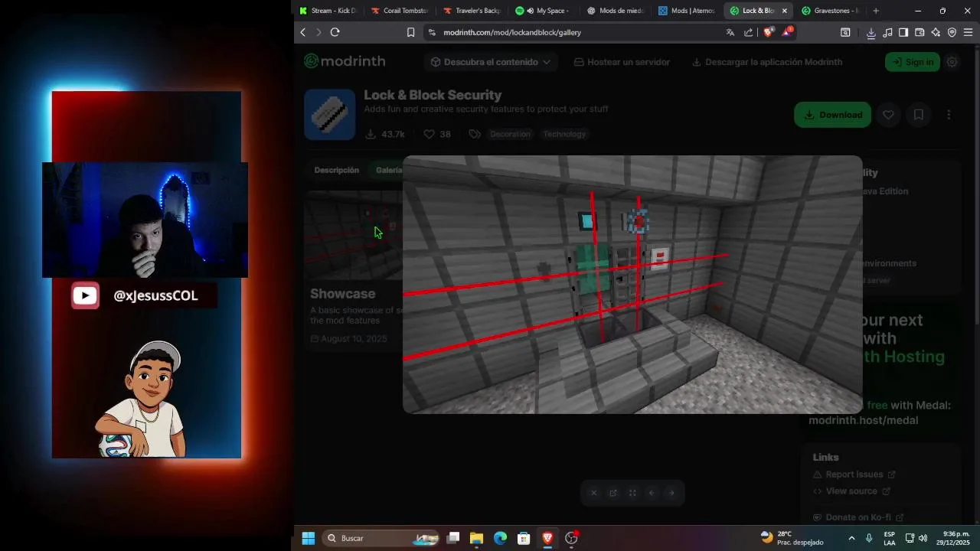Image resolution: width=980 pixels, height=551 pixels.
Task: Click Lock & Block Security mod icon
Action: [330, 115]
